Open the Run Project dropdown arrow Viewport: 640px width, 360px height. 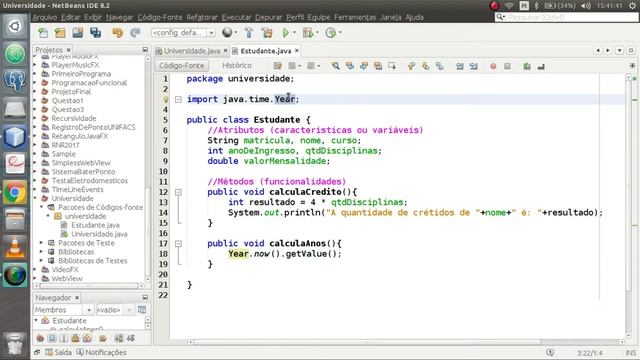click(294, 33)
